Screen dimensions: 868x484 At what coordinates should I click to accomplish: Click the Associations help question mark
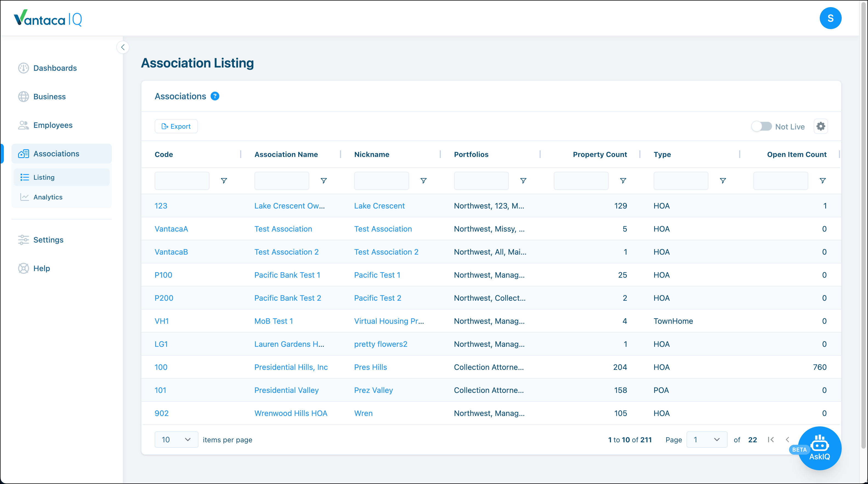tap(215, 96)
